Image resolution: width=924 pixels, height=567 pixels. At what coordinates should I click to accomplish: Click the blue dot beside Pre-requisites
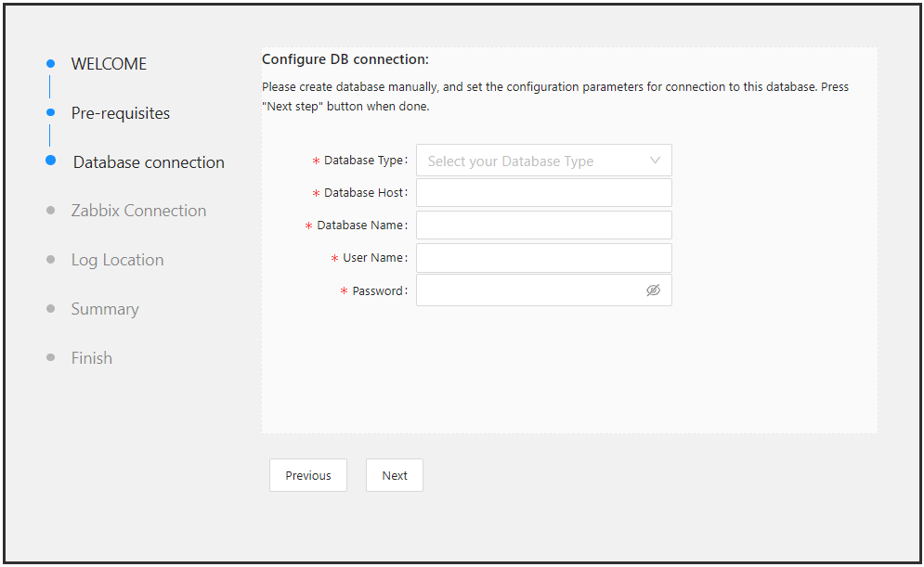coord(51,112)
